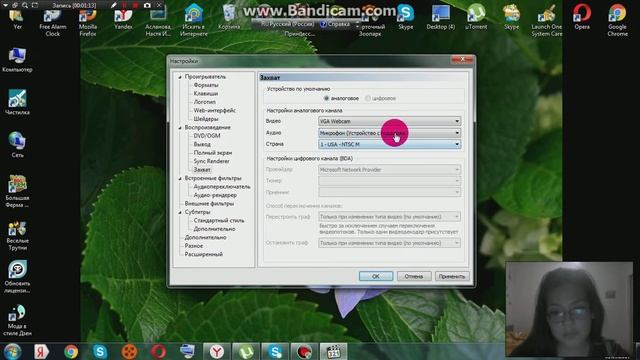The height and width of the screenshot is (360, 640).
Task: Open the Компьютер desktop icon
Action: click(17, 60)
